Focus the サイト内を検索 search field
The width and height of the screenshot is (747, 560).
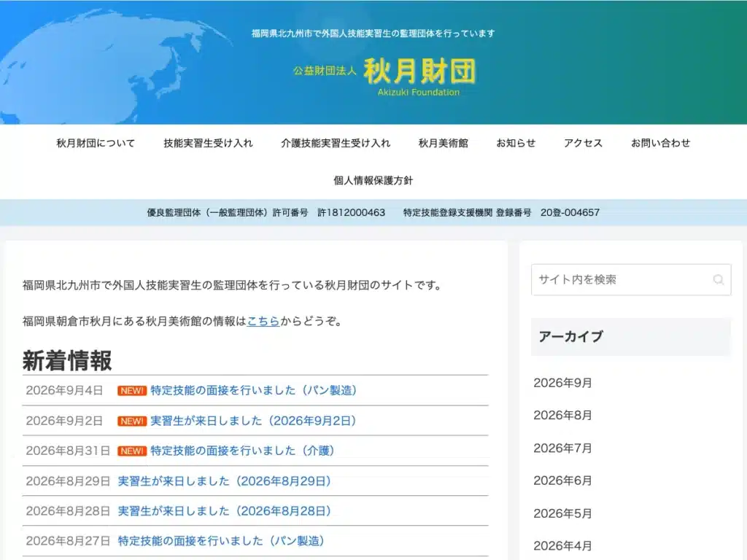tap(631, 279)
